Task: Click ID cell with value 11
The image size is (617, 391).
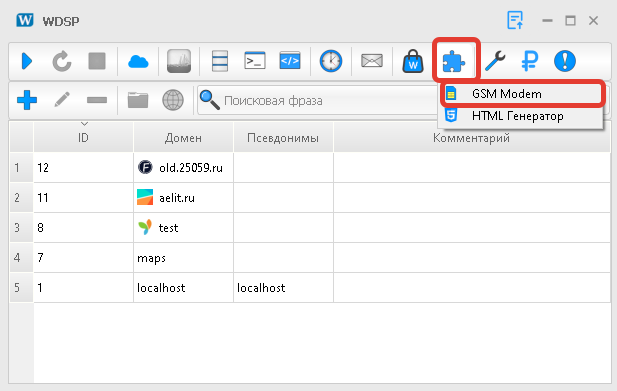Action: tap(83, 197)
